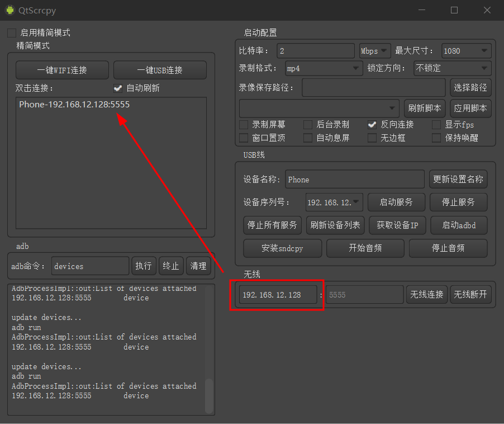504x424 pixels.
Task: Check the 后台录制 option
Action: pos(308,125)
